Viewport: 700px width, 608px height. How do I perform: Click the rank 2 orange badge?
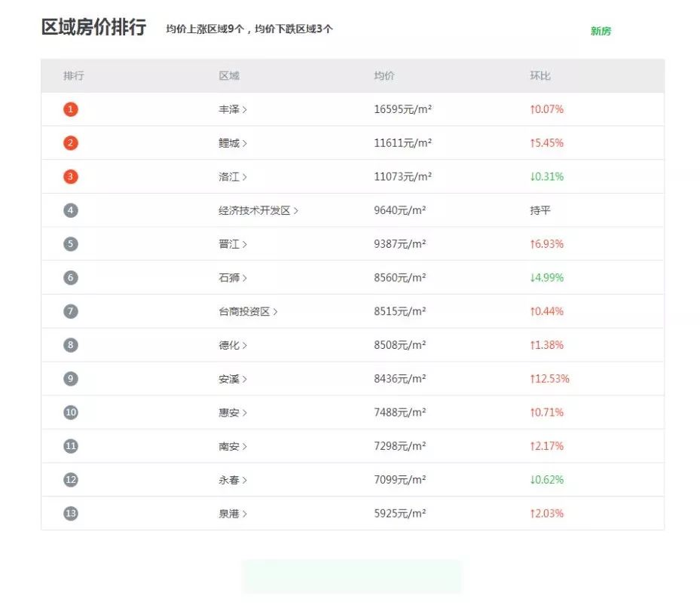click(x=71, y=143)
